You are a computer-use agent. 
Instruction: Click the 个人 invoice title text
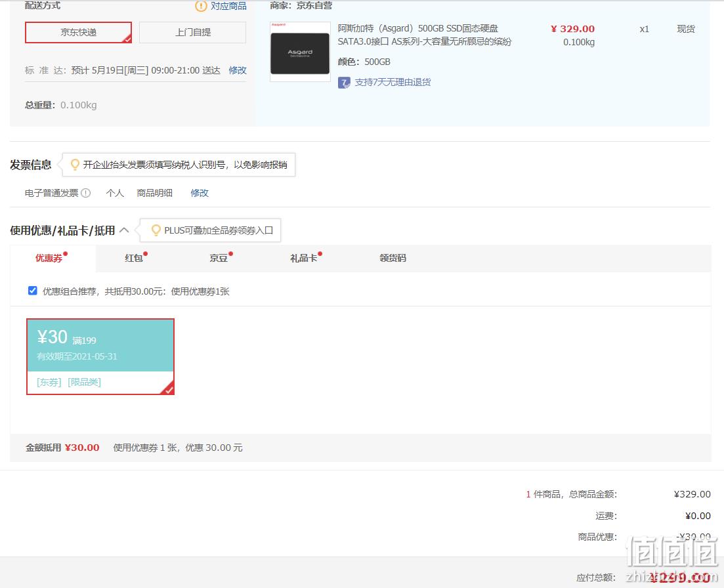pos(115,193)
